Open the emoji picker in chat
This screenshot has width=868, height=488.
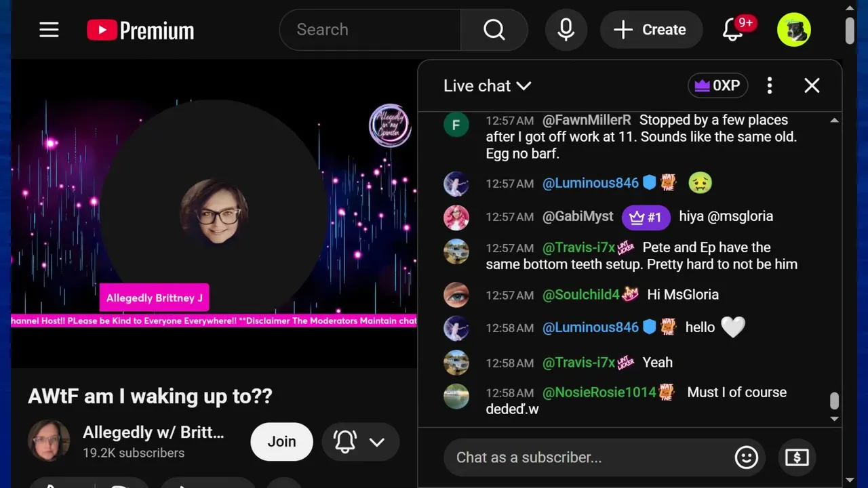coord(747,457)
